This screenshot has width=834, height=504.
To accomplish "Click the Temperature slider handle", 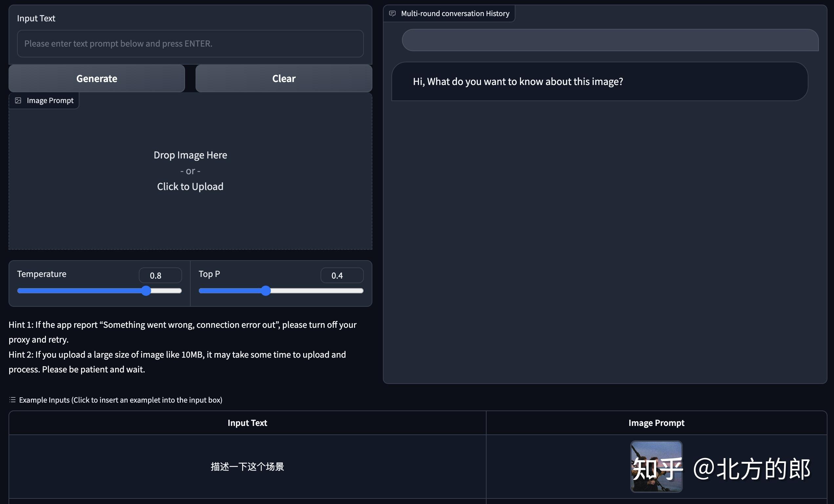I will click(146, 291).
